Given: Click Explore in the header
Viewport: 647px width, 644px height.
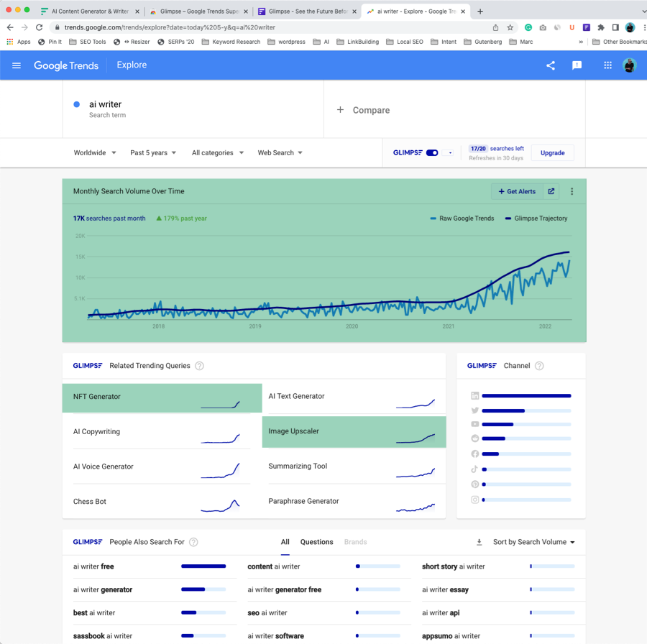Looking at the screenshot, I should [x=132, y=65].
